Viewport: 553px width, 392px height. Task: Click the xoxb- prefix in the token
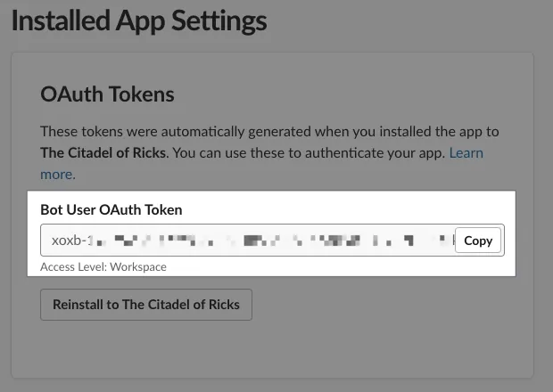(70, 241)
